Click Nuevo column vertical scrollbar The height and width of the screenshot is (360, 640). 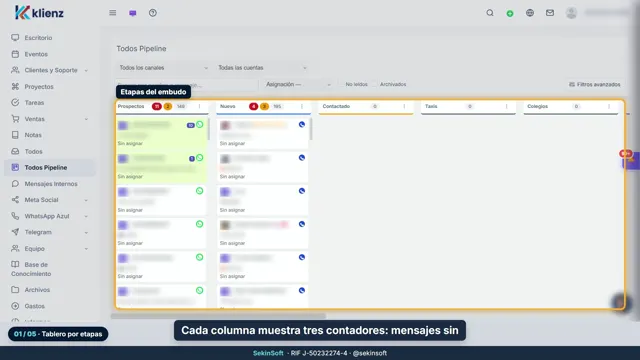click(x=311, y=129)
